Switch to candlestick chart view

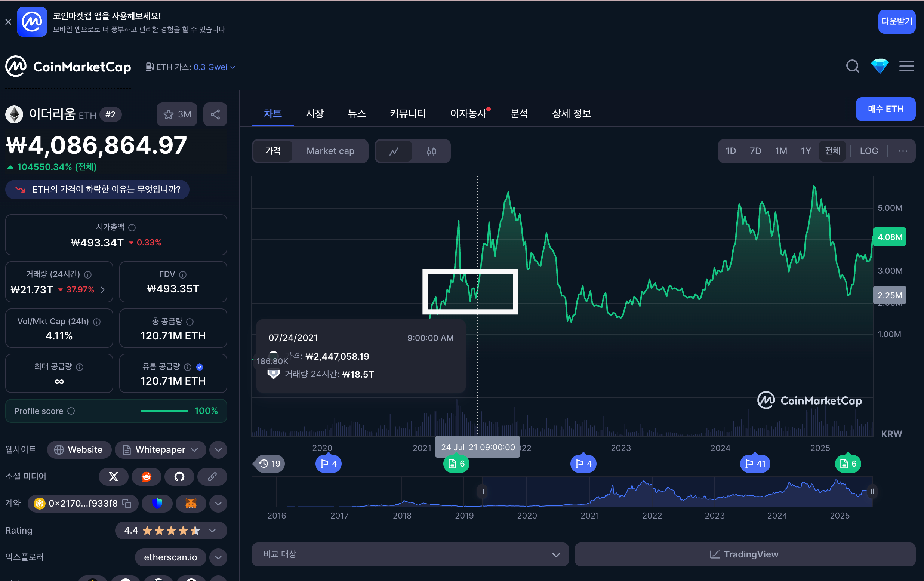click(431, 151)
